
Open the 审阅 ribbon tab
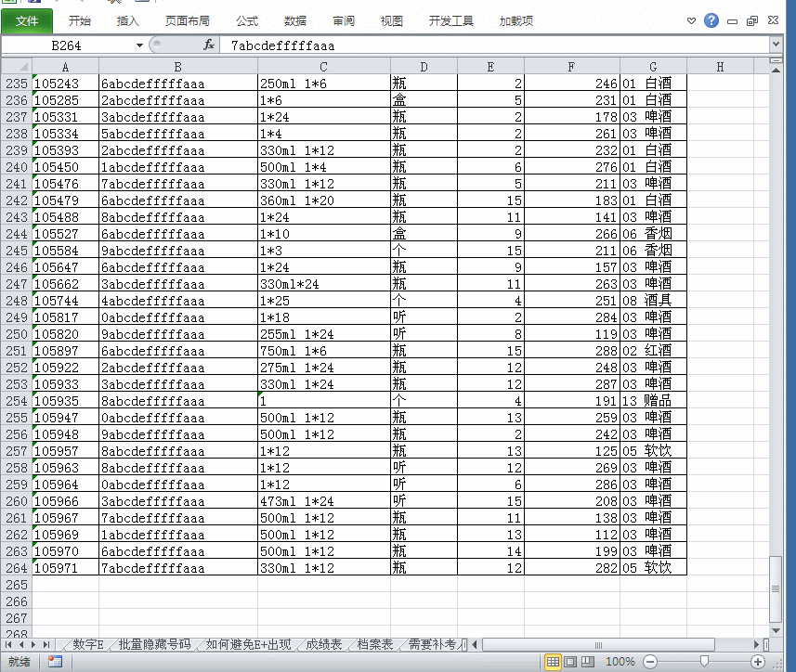pos(344,21)
